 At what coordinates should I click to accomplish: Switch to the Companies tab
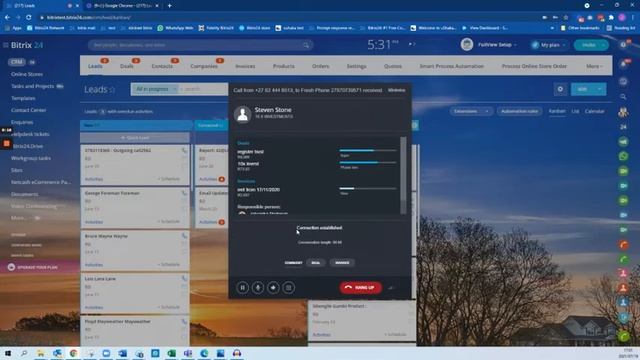click(x=204, y=66)
